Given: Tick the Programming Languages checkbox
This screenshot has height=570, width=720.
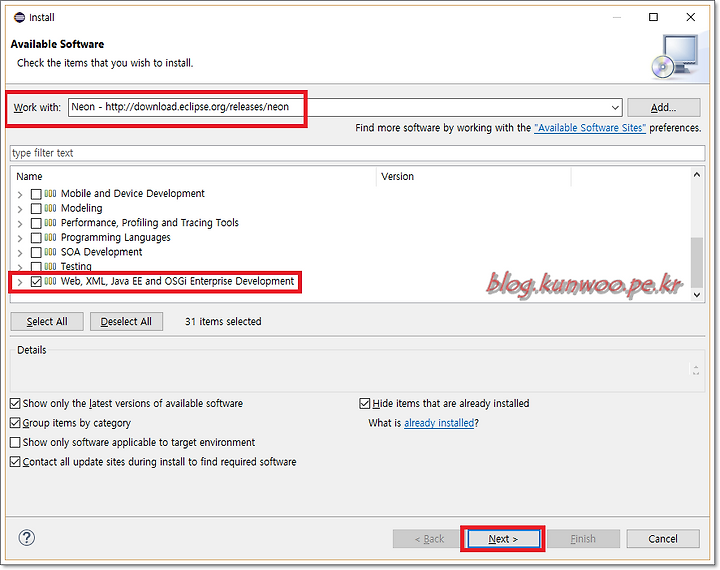Looking at the screenshot, I should (x=36, y=238).
